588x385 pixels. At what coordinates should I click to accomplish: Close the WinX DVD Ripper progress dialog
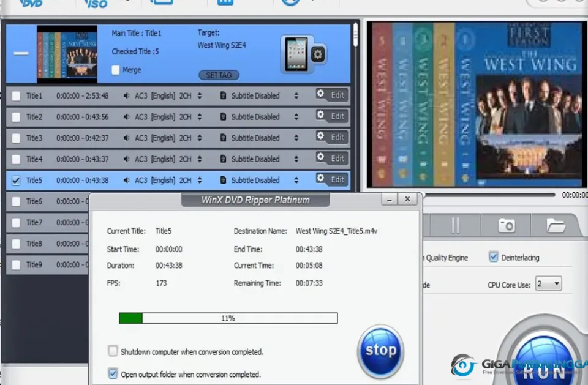click(408, 199)
